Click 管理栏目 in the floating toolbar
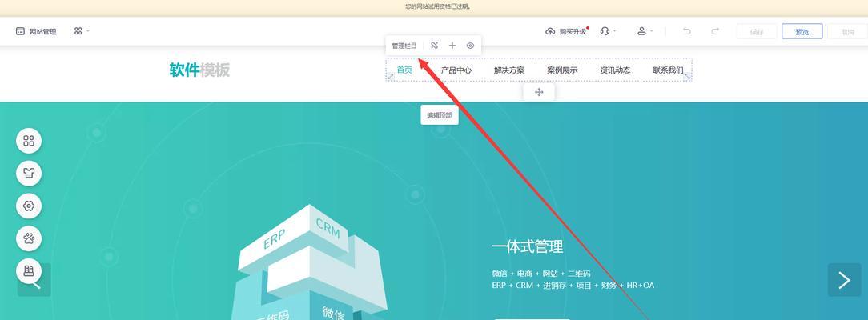Screen dimensions: 868x320 click(404, 46)
